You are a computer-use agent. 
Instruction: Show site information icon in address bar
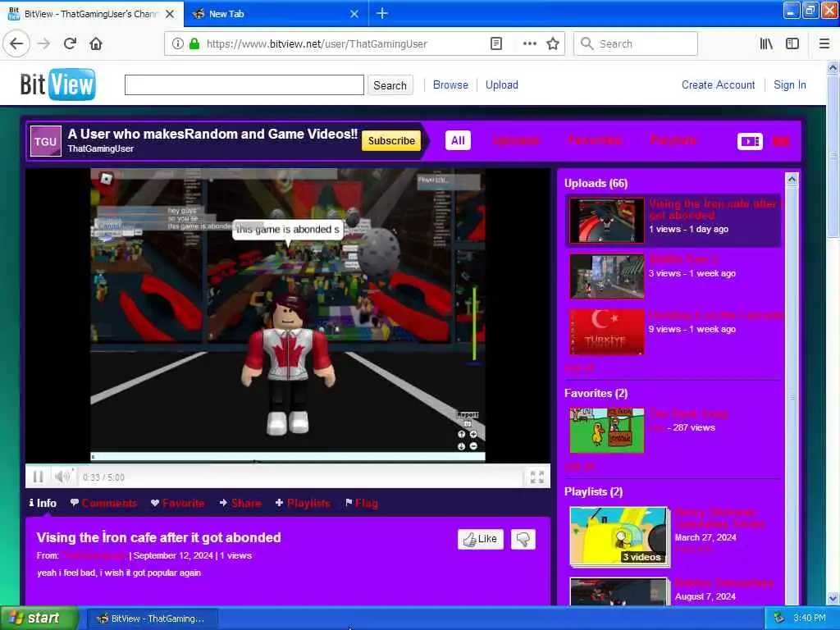(x=177, y=43)
